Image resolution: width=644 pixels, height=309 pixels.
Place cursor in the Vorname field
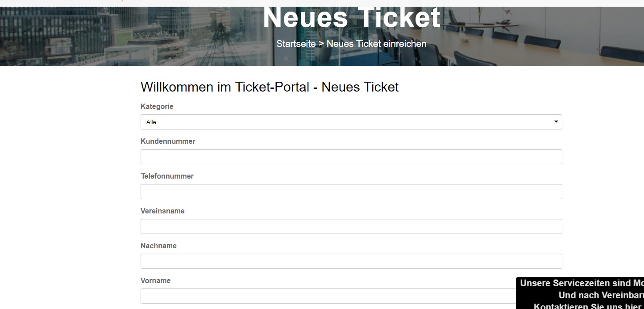(328, 296)
